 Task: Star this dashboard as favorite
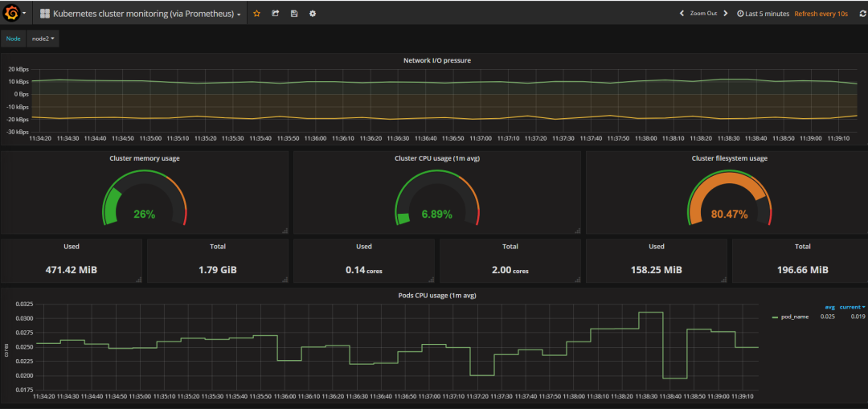[x=257, y=14]
